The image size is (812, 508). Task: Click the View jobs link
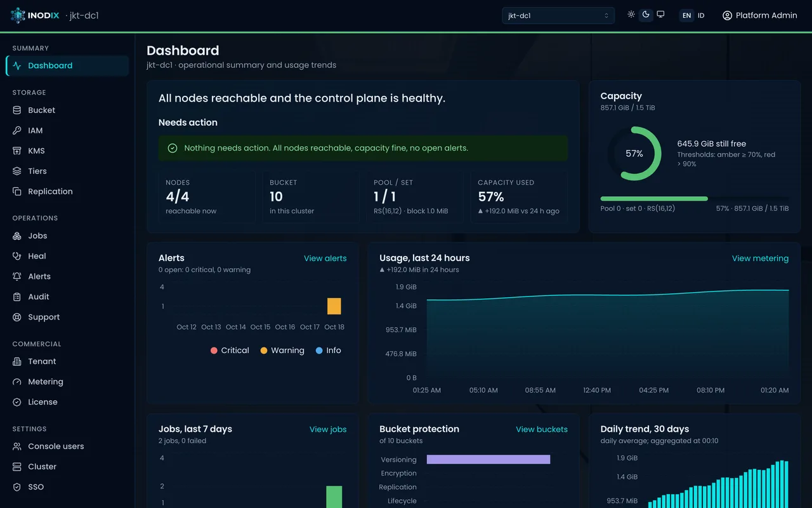328,429
